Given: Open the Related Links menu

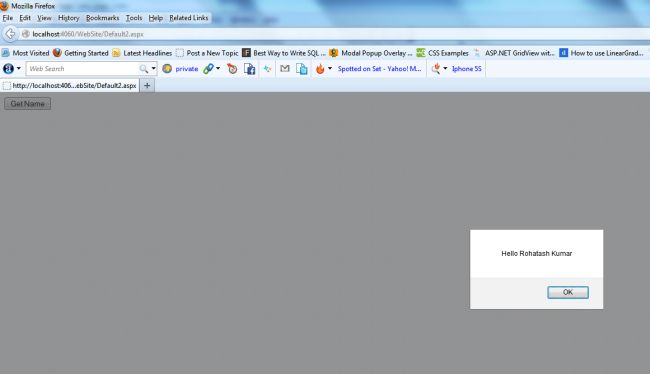Looking at the screenshot, I should (189, 18).
